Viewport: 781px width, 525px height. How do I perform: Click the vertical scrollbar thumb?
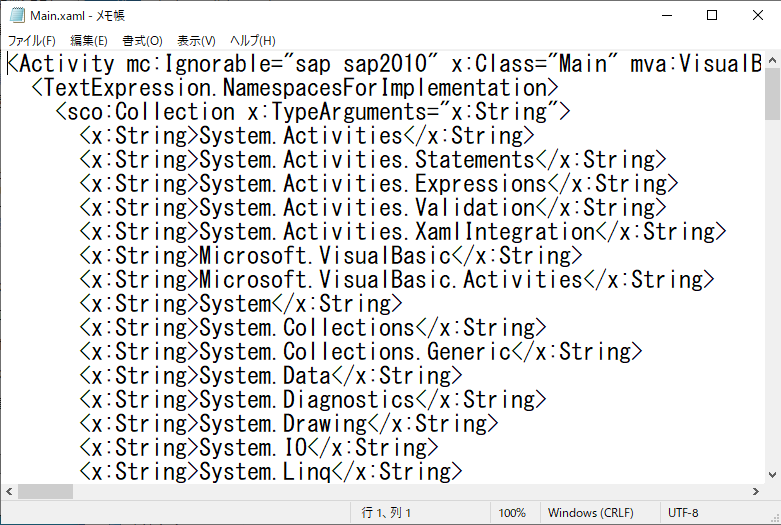coord(772,95)
